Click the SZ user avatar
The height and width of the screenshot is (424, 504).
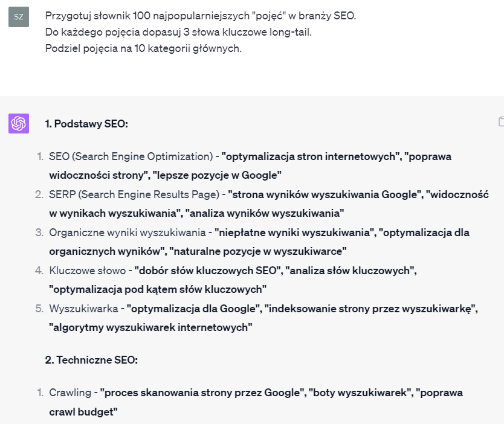click(19, 17)
